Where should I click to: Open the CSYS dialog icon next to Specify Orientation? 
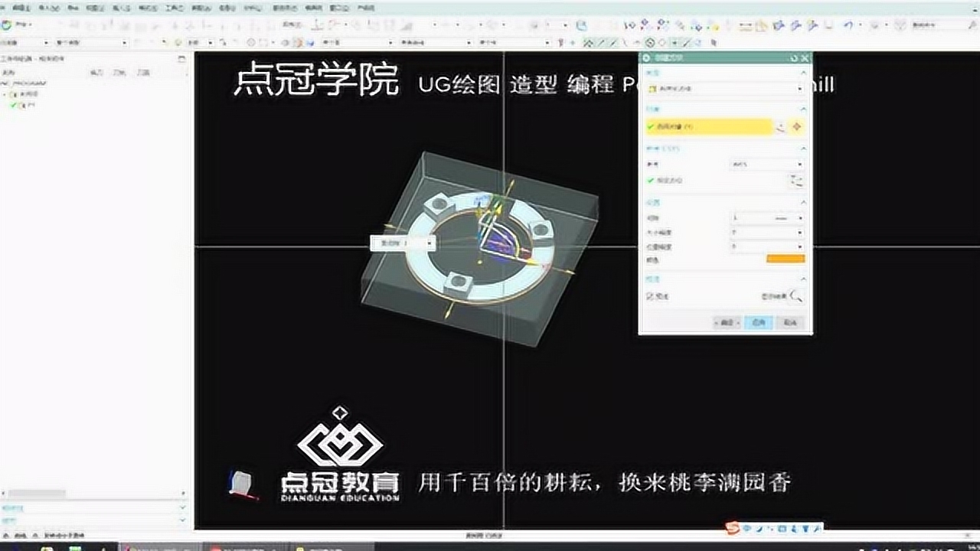(797, 181)
